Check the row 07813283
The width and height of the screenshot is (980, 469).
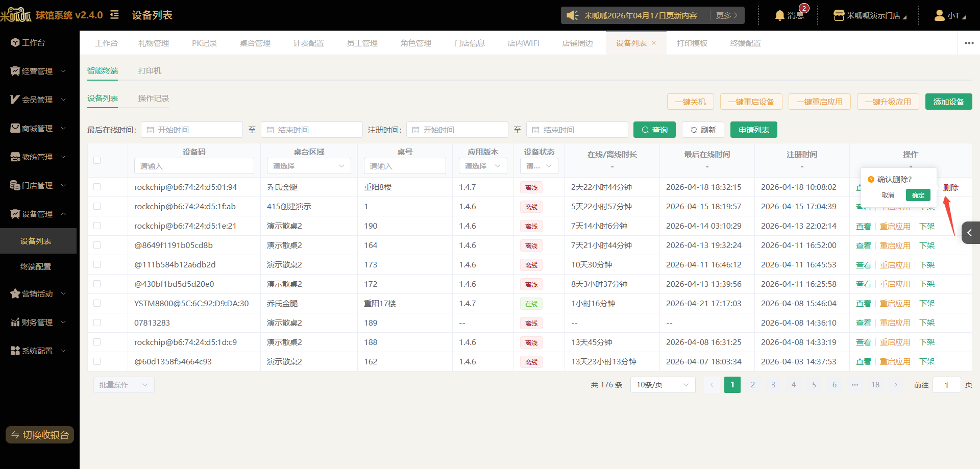click(x=97, y=323)
